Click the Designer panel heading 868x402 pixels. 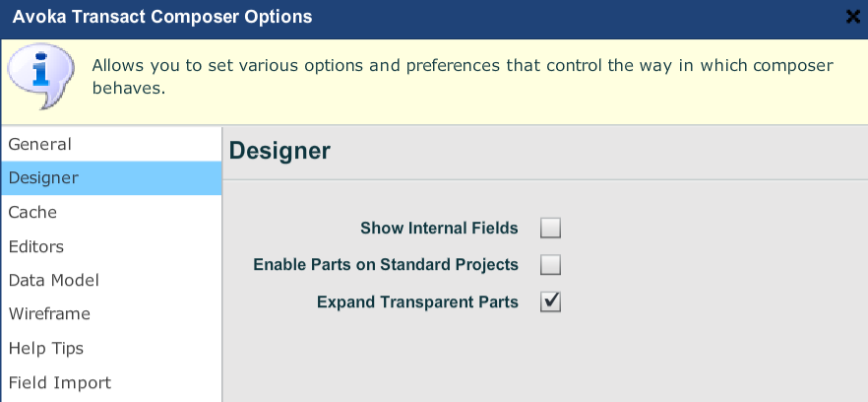(279, 151)
